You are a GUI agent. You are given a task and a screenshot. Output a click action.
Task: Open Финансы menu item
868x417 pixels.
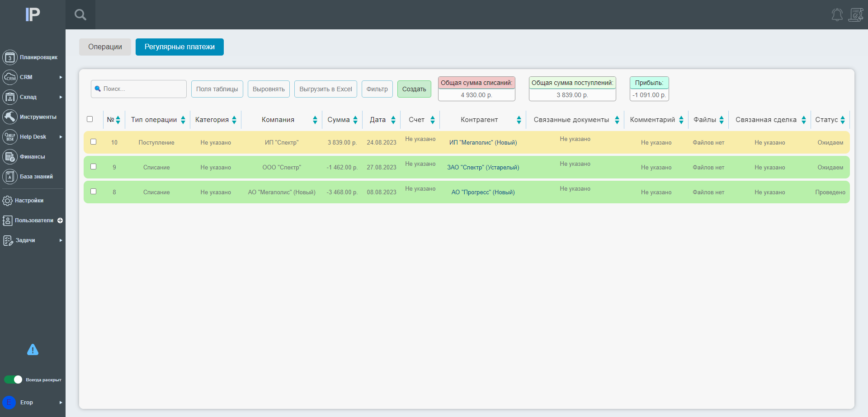click(x=32, y=157)
